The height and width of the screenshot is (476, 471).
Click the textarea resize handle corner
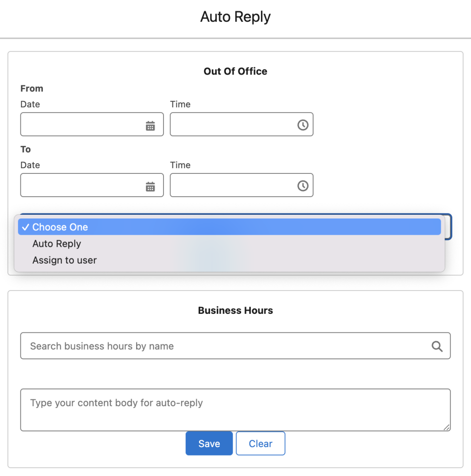click(x=447, y=428)
